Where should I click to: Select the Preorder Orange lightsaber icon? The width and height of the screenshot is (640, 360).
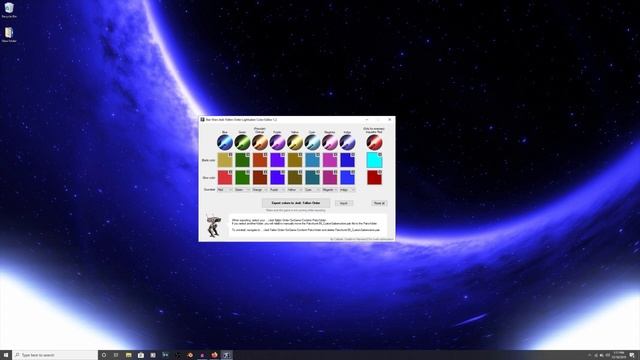pyautogui.click(x=260, y=142)
